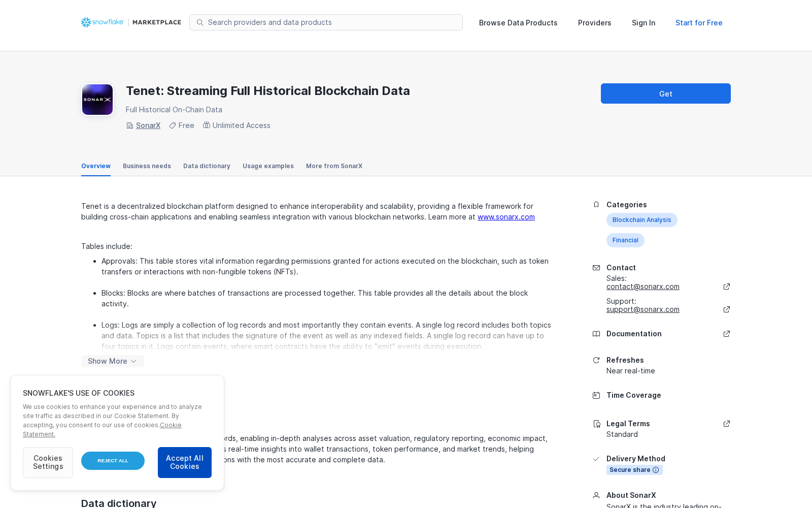Open the More from SonarX tab
The height and width of the screenshot is (508, 812).
coord(334,166)
